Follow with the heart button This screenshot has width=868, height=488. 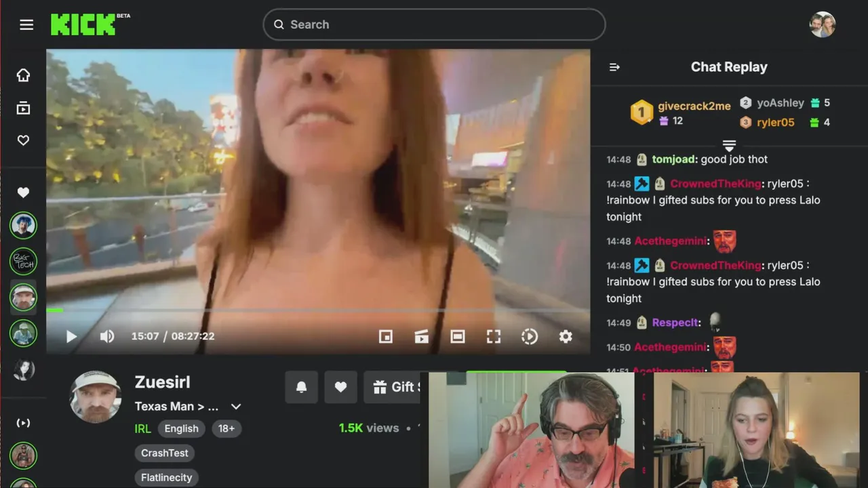point(340,387)
